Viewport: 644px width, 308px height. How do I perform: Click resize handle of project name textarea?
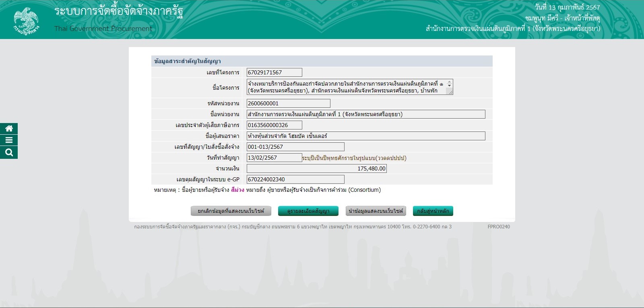[450, 92]
